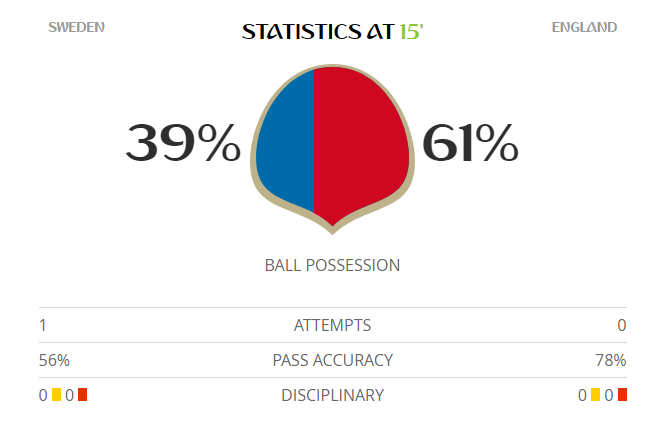
Task: Click the blue Sweden section of the possession ball
Action: (x=286, y=145)
